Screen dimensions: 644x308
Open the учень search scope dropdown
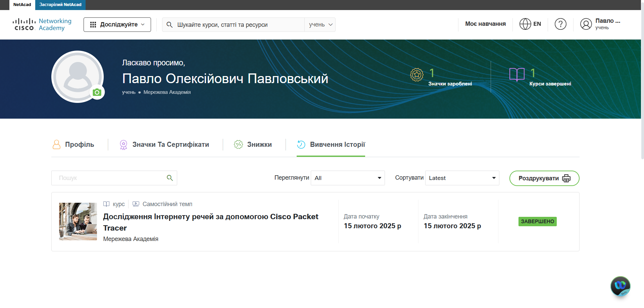coord(320,25)
